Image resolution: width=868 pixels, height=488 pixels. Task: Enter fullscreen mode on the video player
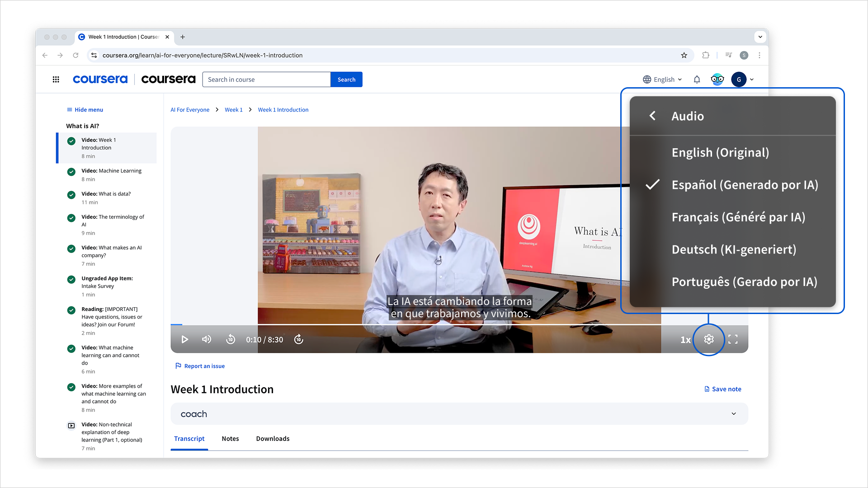[733, 339]
